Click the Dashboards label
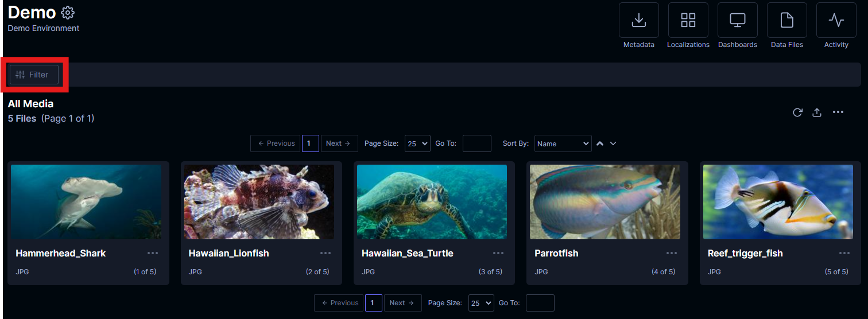Viewport: 868px width, 319px height. click(x=738, y=45)
